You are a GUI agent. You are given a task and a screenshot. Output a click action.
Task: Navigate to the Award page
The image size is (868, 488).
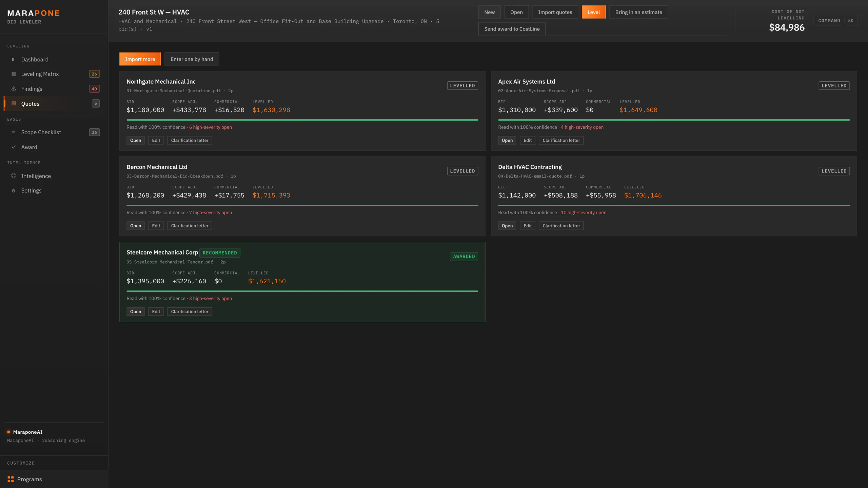[x=54, y=147]
